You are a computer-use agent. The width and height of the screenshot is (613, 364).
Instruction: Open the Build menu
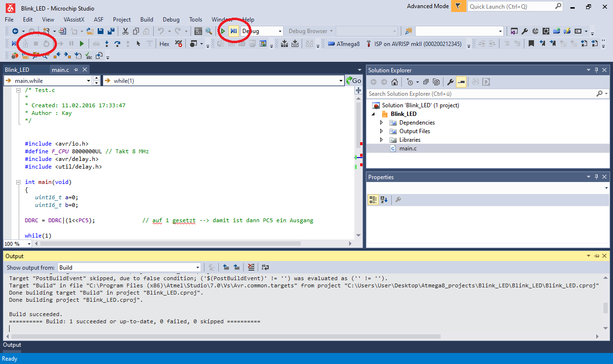[147, 20]
